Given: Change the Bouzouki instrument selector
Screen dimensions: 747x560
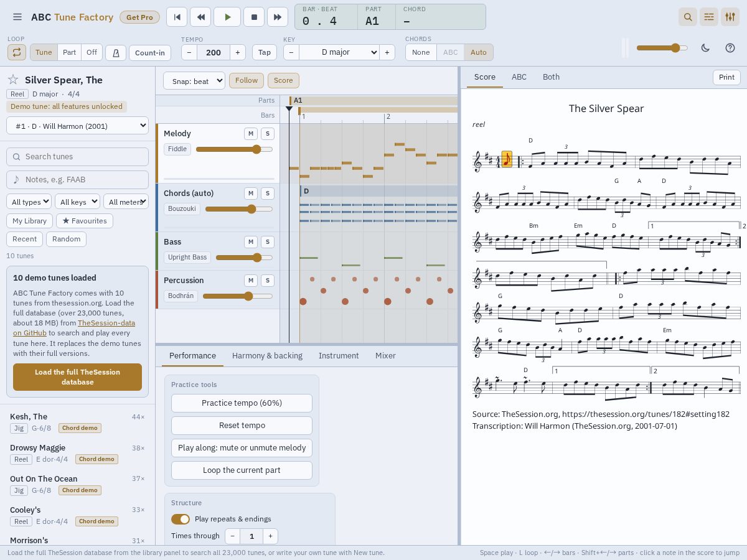Looking at the screenshot, I should click(x=182, y=208).
